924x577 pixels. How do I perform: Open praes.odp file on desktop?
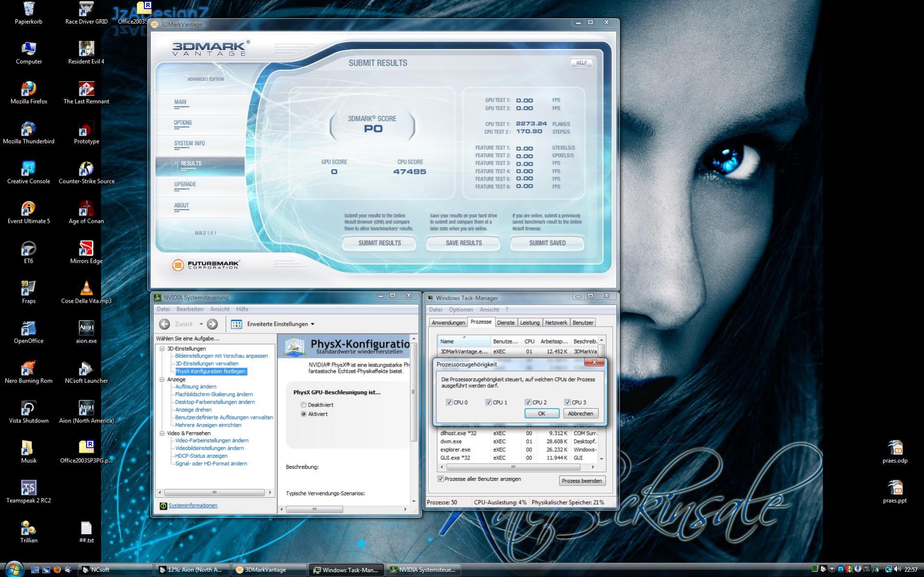tap(895, 453)
